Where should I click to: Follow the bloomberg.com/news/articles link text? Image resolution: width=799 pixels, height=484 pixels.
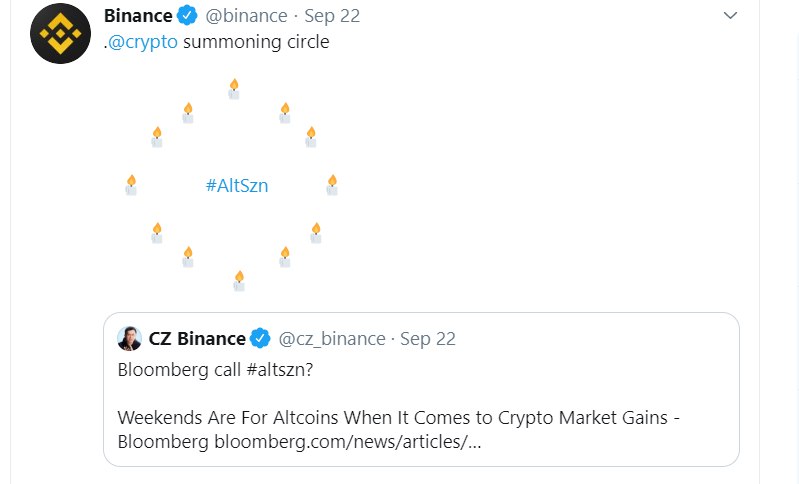348,441
